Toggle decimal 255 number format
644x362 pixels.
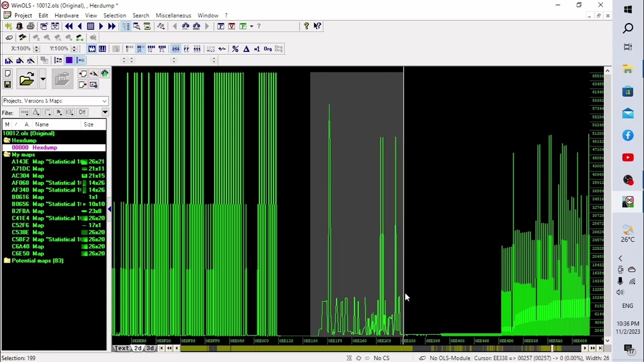click(176, 49)
